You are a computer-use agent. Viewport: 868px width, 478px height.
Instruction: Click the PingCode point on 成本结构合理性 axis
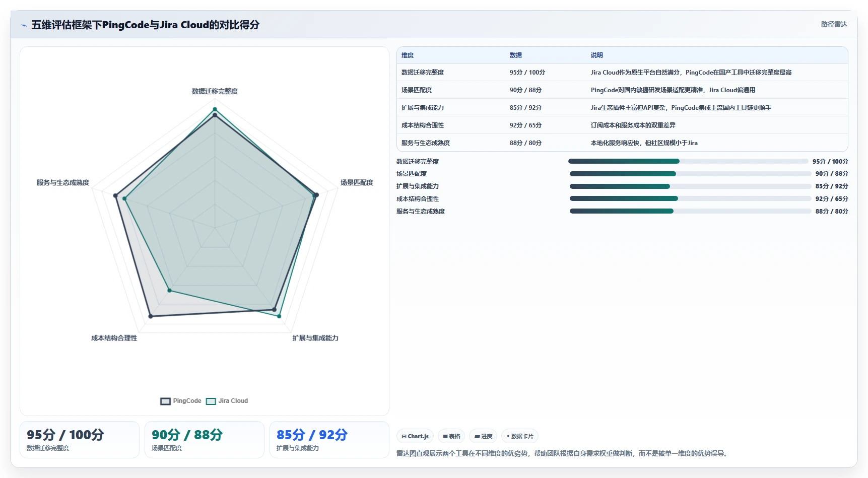[x=150, y=316]
